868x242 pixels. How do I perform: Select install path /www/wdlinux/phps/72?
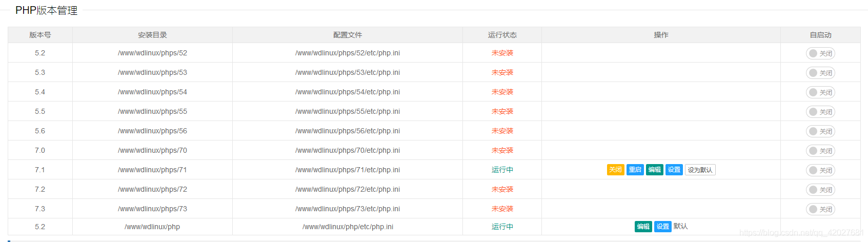click(152, 189)
